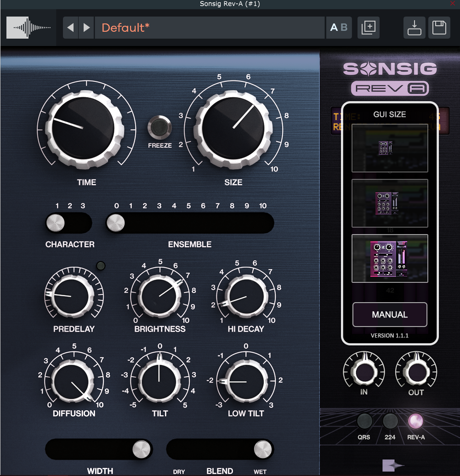Click the ENSEMBLE slider handle
Viewport: 460px width, 476px height.
pos(115,224)
